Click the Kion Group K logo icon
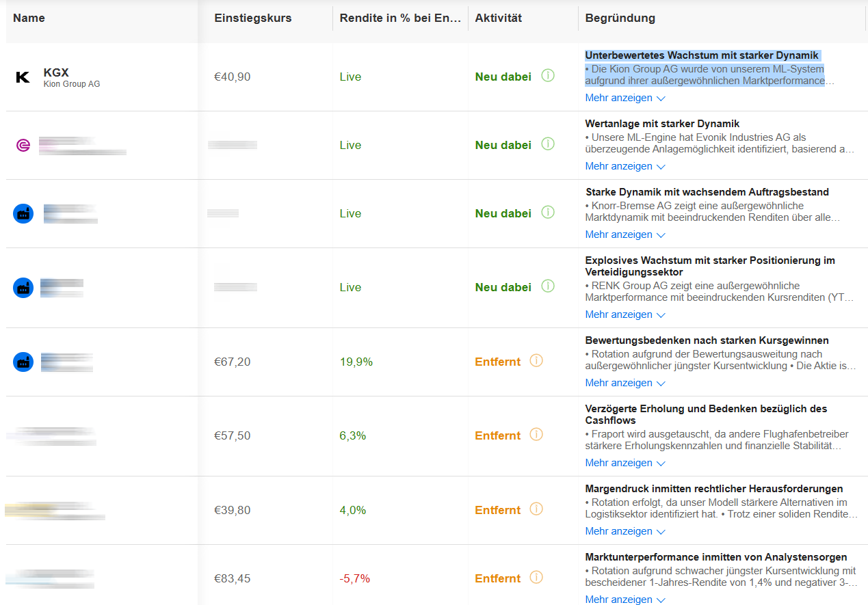 tap(23, 77)
